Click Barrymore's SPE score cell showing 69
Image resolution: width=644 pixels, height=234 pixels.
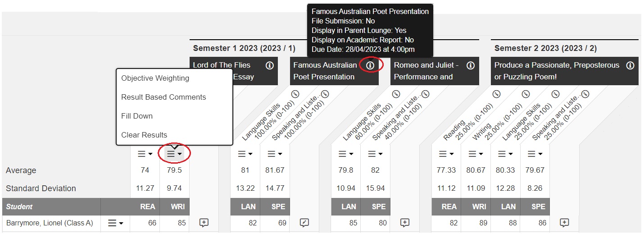click(275, 223)
